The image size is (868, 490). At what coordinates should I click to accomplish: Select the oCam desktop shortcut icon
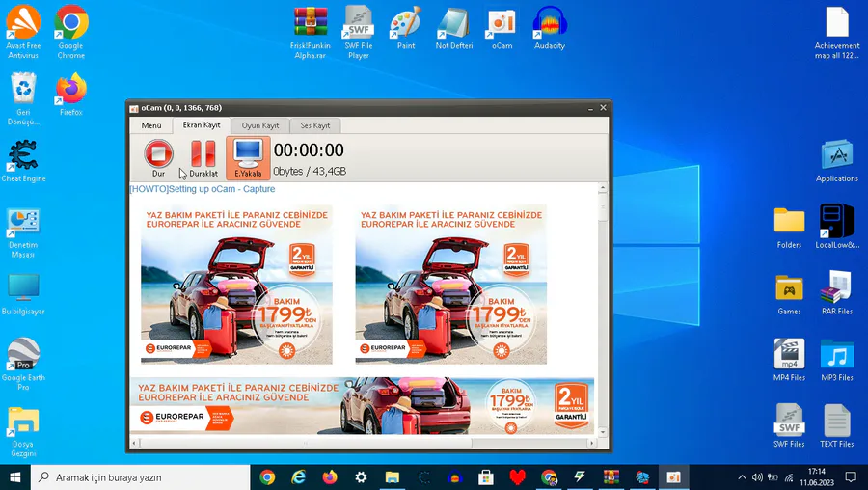click(x=502, y=28)
